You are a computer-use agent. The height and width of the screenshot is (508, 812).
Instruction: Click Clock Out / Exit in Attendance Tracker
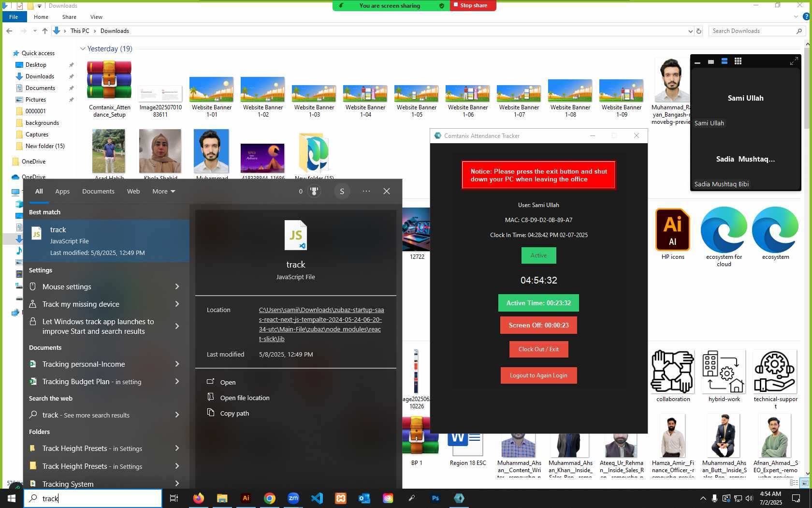[538, 349]
